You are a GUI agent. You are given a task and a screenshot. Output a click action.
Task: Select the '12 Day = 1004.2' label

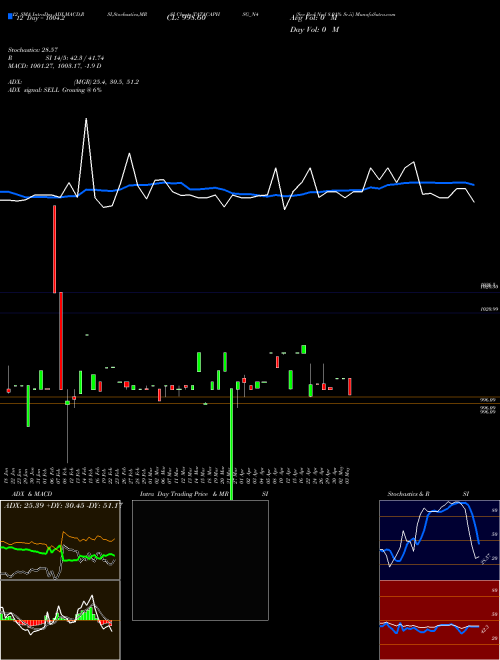tap(39, 19)
